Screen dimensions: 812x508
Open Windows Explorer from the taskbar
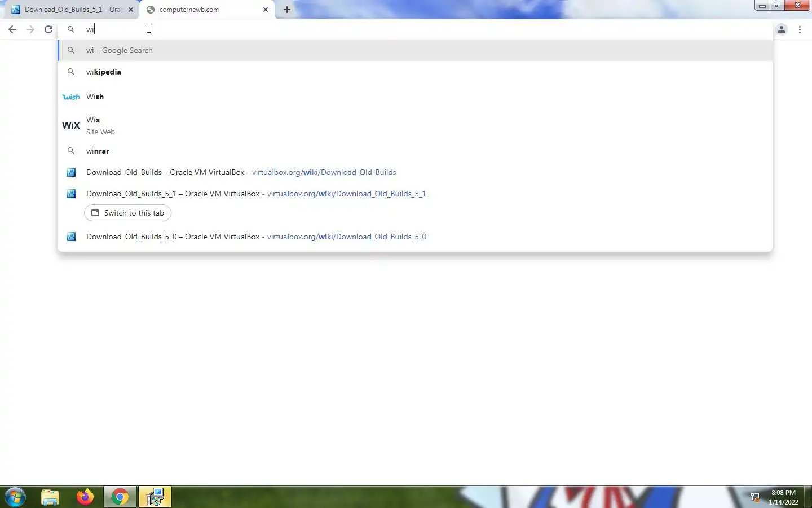[50, 497]
